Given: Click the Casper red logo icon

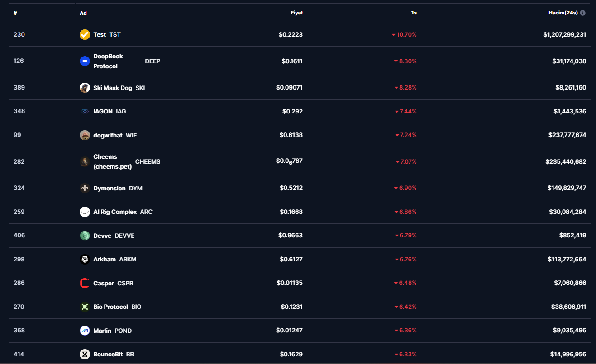Looking at the screenshot, I should 85,283.
